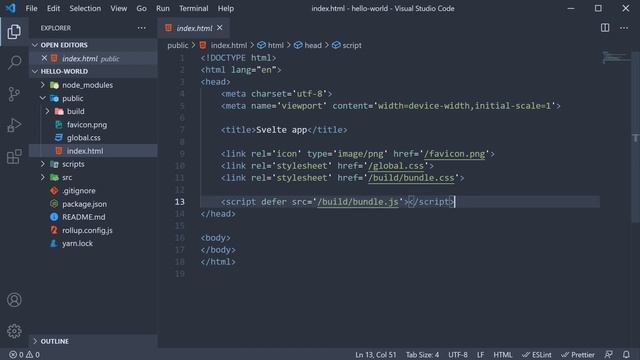This screenshot has height=360, width=640.
Task: Click the notifications bell in status bar
Action: 626,354
